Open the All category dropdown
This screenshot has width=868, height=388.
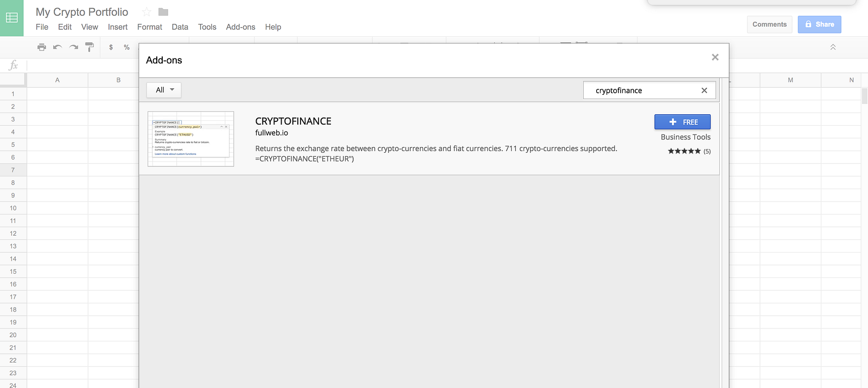(164, 90)
